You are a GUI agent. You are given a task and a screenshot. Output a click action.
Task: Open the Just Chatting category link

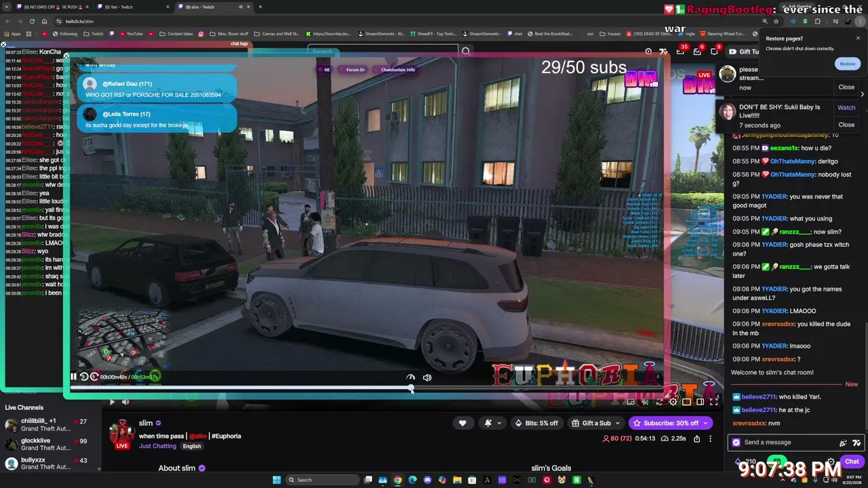pos(157,446)
